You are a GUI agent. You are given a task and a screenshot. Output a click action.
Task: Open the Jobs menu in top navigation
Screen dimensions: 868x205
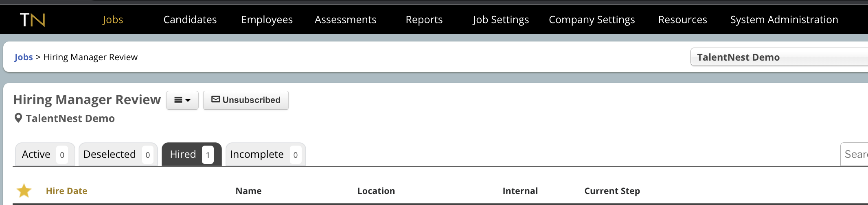113,20
